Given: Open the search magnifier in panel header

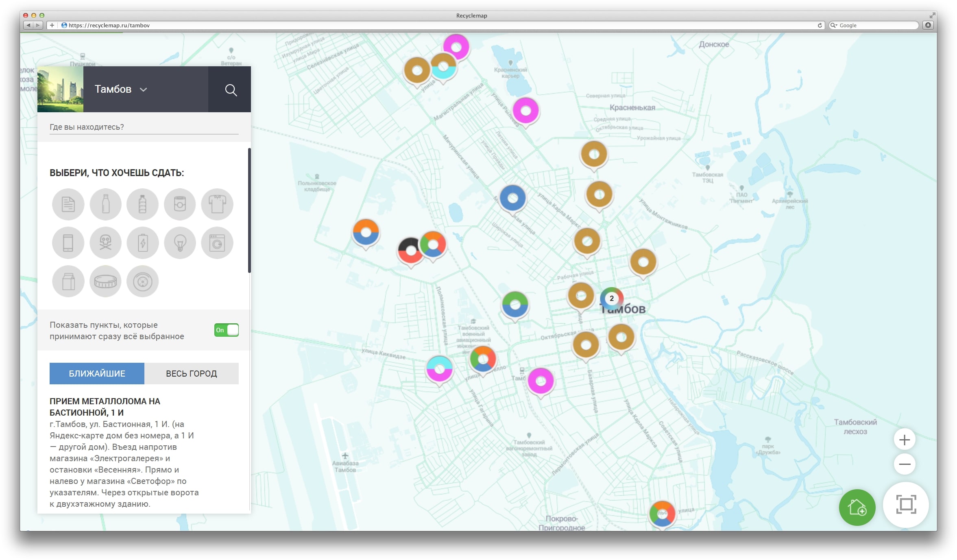Looking at the screenshot, I should point(230,89).
